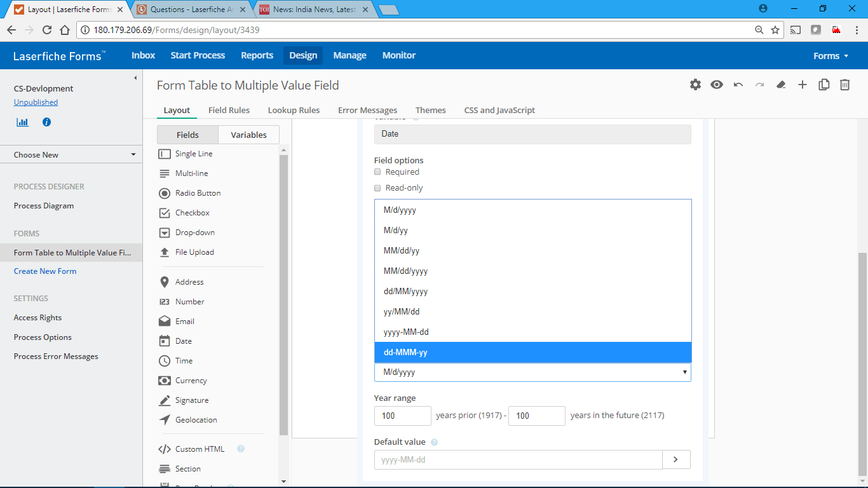Image resolution: width=868 pixels, height=488 pixels.
Task: Open CSS and JavaScript tab
Action: click(499, 110)
